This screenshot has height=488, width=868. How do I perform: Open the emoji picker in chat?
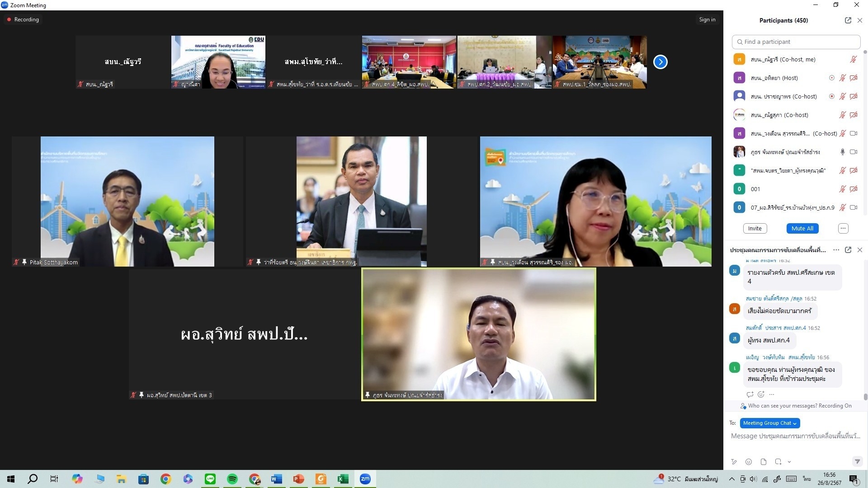pyautogui.click(x=749, y=462)
